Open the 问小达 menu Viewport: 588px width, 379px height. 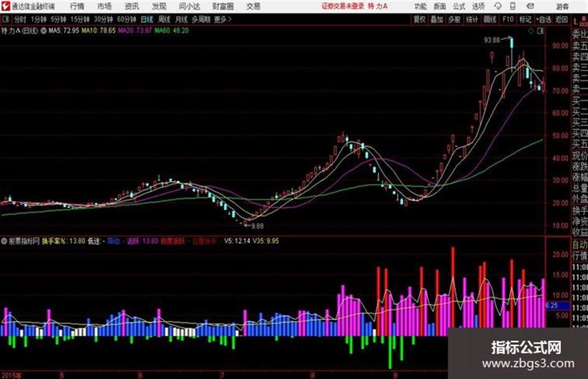[189, 6]
